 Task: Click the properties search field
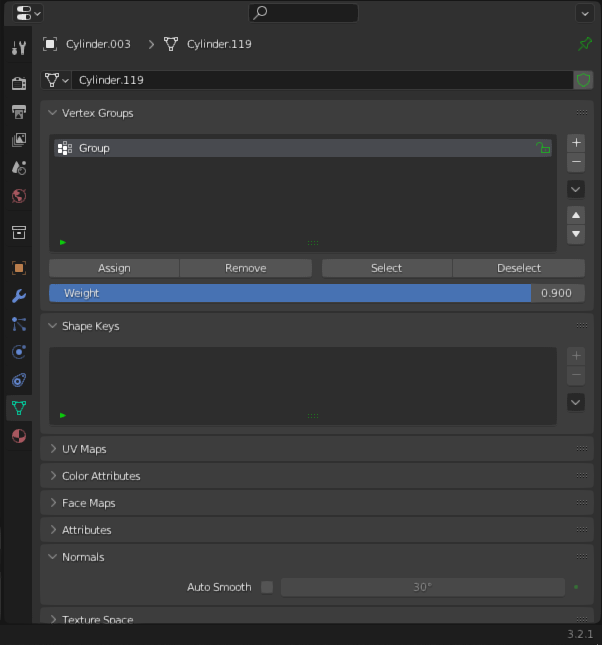click(x=303, y=13)
